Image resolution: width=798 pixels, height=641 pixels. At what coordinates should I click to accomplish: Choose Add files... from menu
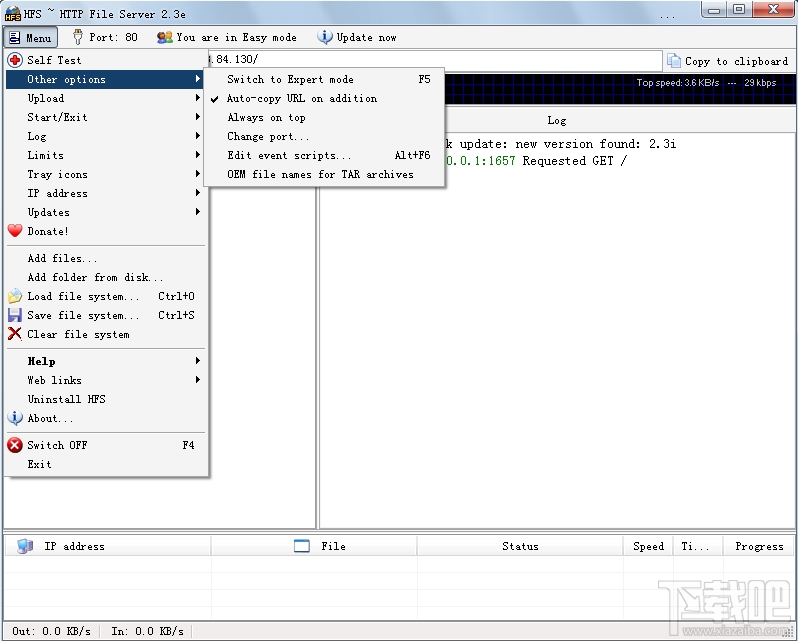pyautogui.click(x=107, y=258)
